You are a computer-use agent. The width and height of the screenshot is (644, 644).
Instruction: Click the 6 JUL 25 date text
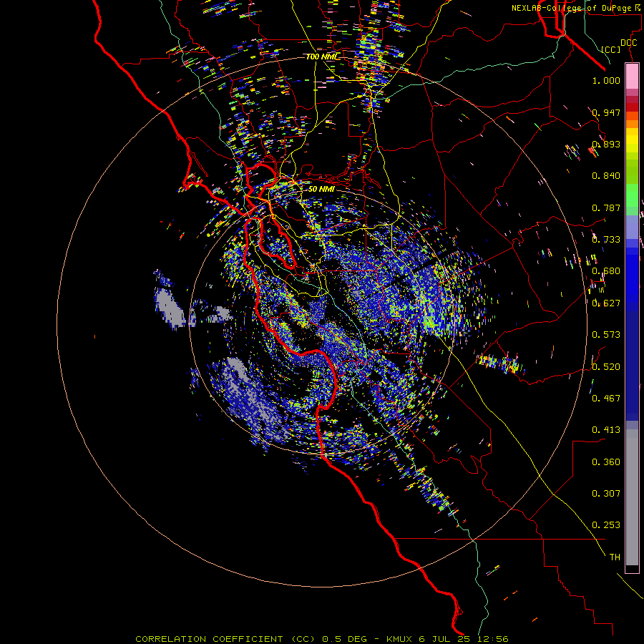point(446,639)
